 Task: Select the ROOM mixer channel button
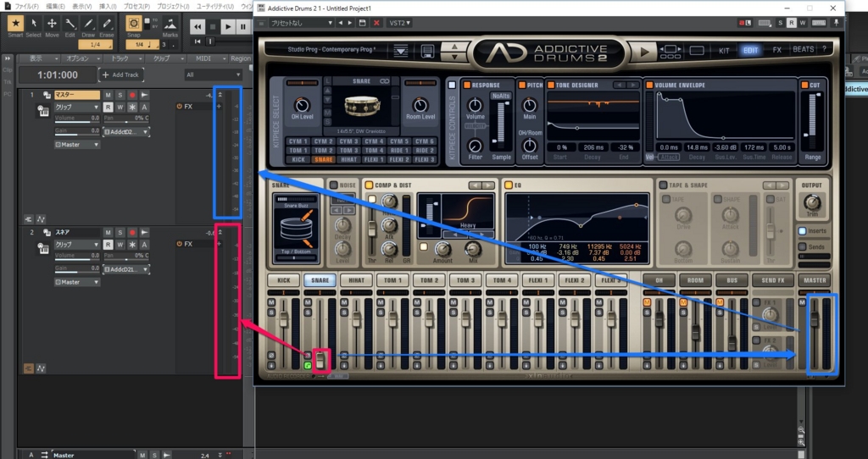point(695,280)
